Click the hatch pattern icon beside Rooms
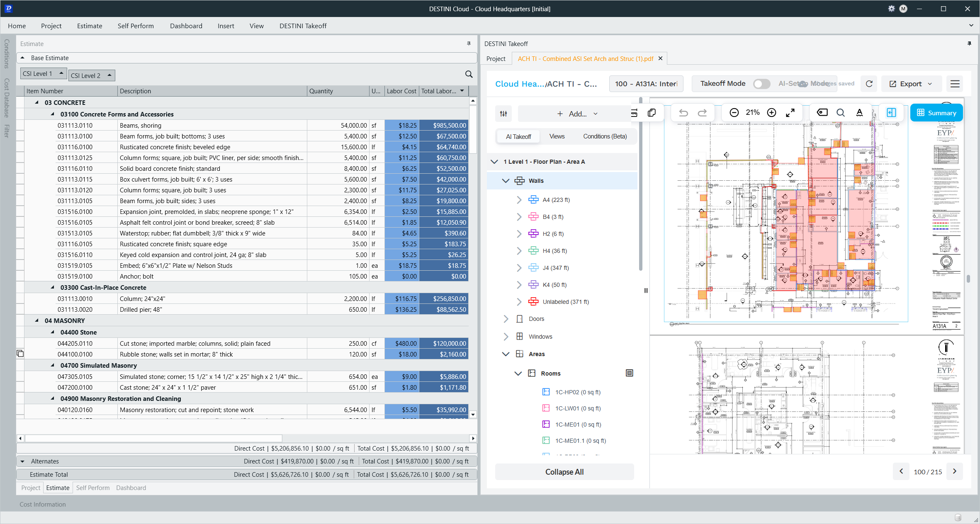 coord(630,373)
